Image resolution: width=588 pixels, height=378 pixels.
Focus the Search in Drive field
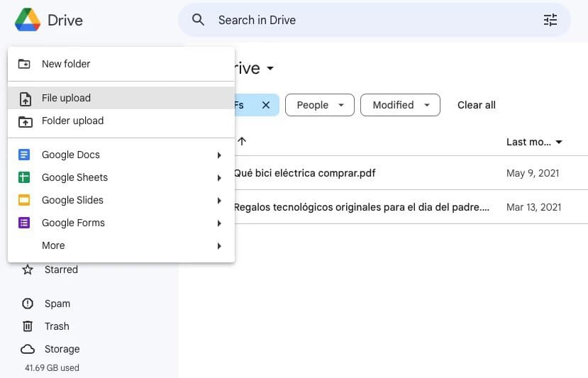point(375,20)
